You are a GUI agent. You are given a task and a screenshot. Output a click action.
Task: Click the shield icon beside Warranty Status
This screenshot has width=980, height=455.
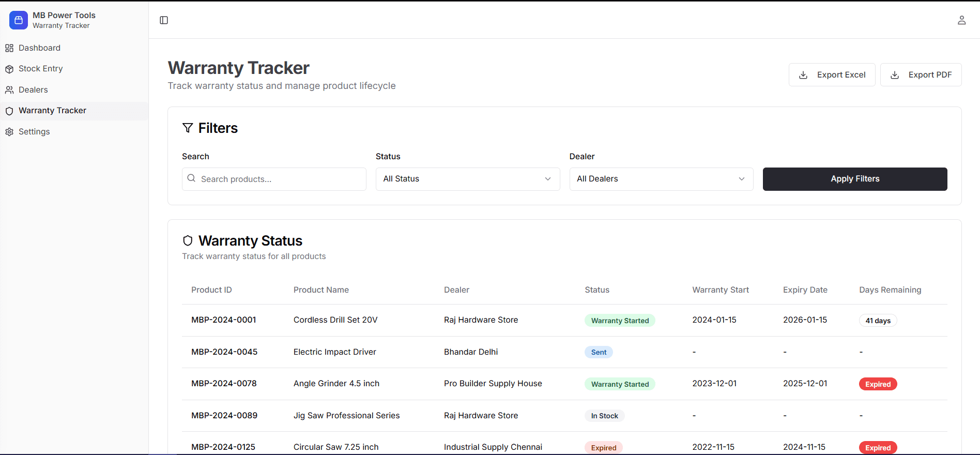point(188,240)
